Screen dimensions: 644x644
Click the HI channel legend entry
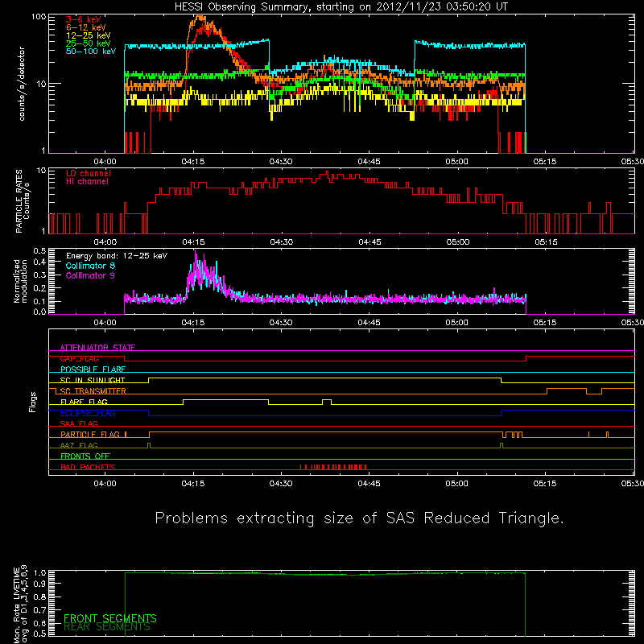pyautogui.click(x=87, y=182)
